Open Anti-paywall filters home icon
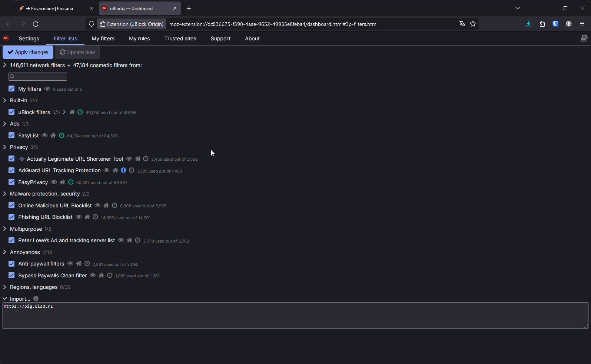 point(79,264)
